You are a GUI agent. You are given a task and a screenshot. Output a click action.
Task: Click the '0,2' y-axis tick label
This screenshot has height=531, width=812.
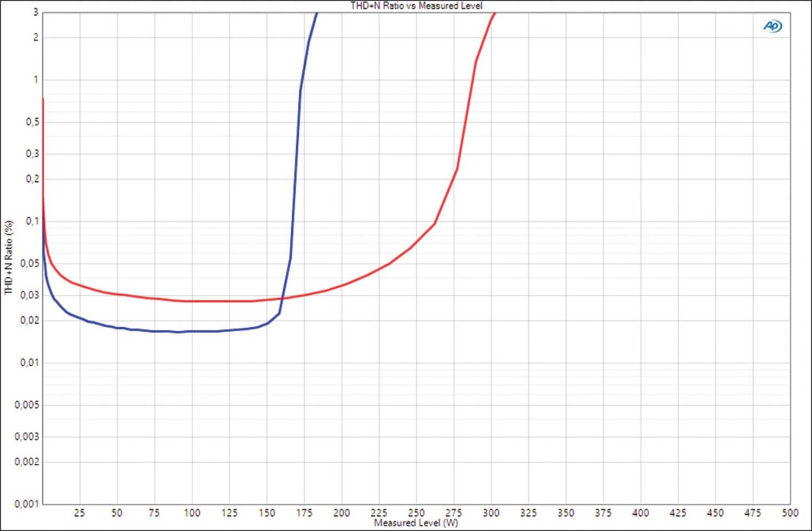[32, 179]
